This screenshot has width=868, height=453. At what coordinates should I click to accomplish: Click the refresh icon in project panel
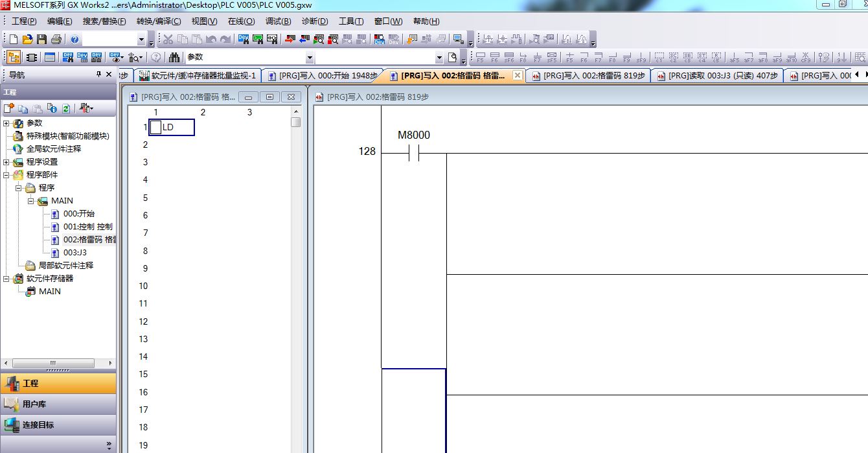tap(65, 108)
